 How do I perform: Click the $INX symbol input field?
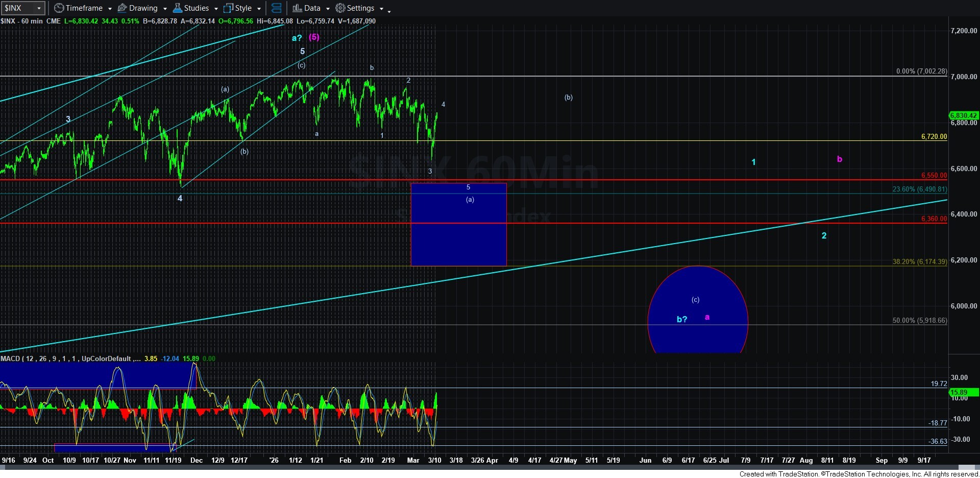click(x=18, y=8)
